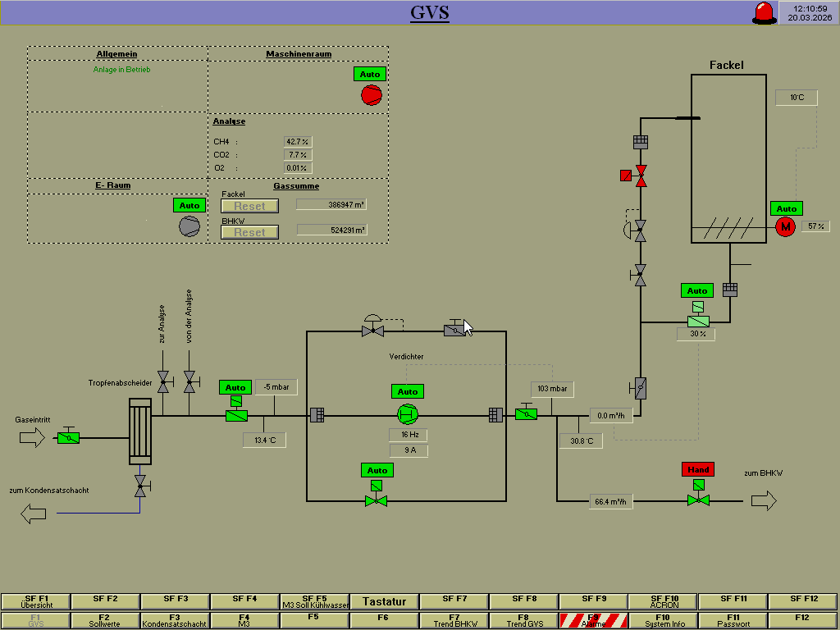840x630 pixels.
Task: Reset the BHKW gas sum
Action: (x=249, y=232)
